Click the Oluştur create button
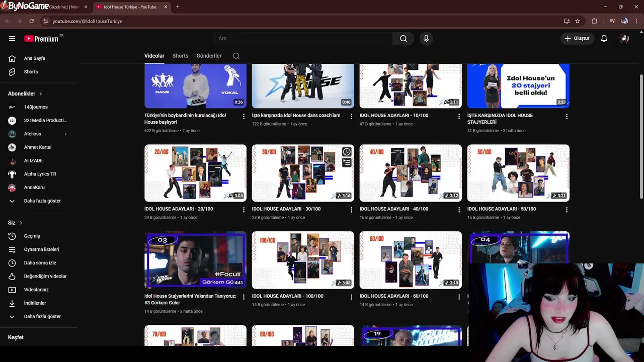Screen dimensions: 644x362 click(x=578, y=38)
